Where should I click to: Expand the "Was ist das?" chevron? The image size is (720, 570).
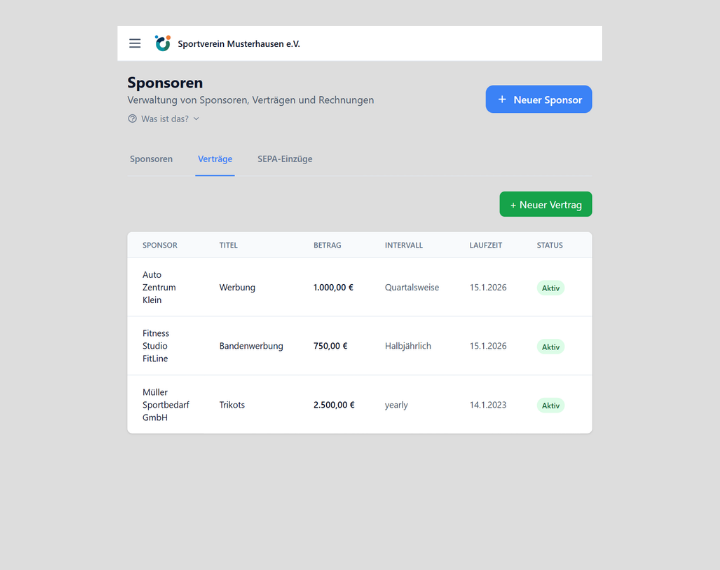tap(196, 118)
